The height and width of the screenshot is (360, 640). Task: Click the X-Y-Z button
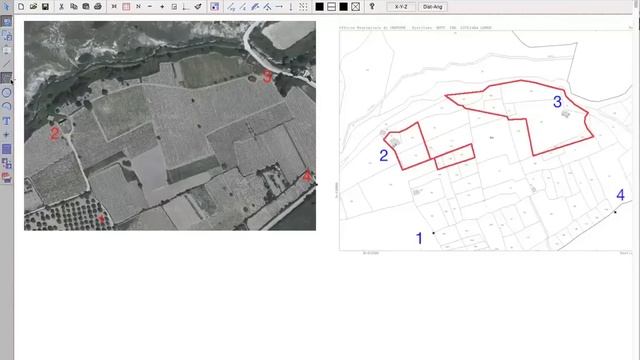(401, 7)
